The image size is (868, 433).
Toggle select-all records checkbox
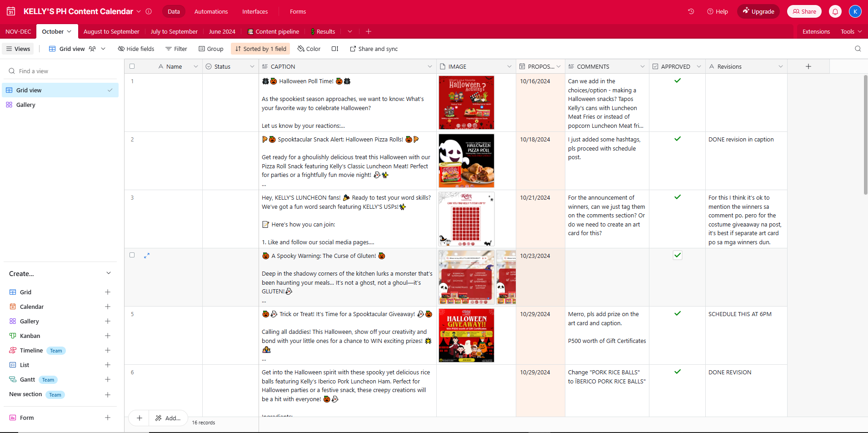click(132, 66)
